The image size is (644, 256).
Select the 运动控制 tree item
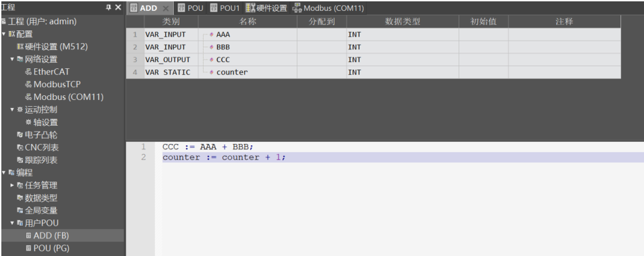(41, 109)
